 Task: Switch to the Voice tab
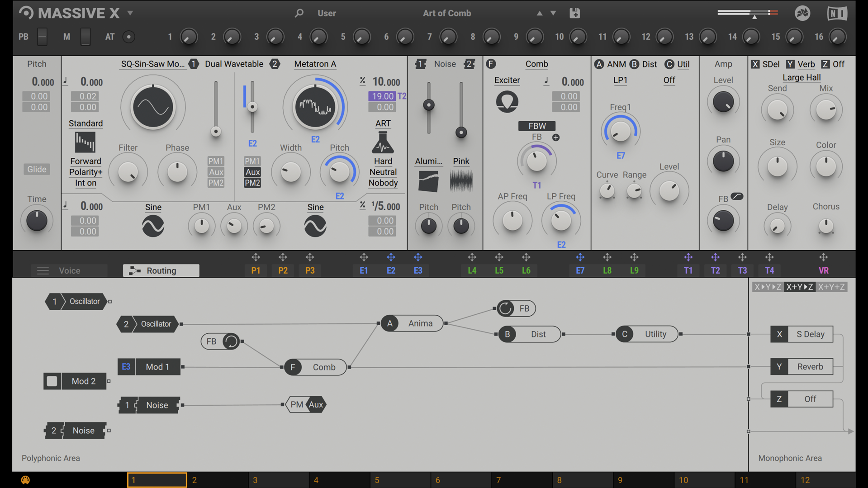click(69, 270)
